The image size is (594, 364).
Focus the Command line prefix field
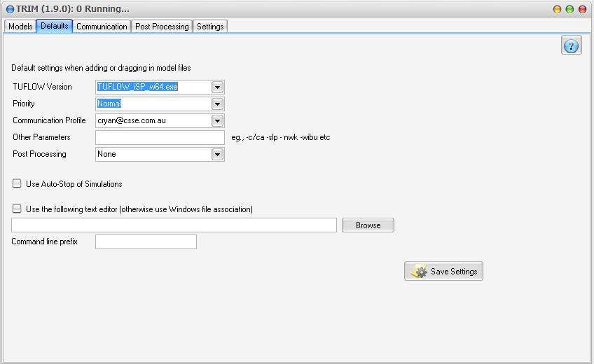pos(146,241)
